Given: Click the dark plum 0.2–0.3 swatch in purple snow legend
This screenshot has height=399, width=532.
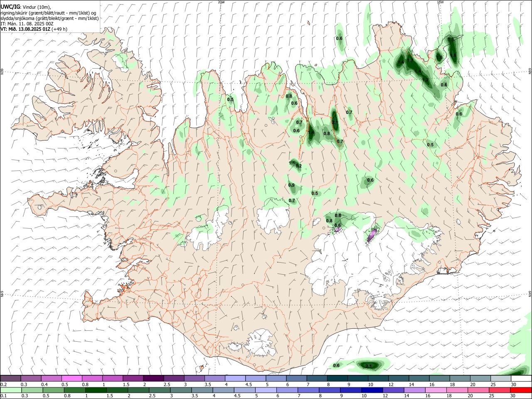Looking at the screenshot, I should (x=10, y=378).
